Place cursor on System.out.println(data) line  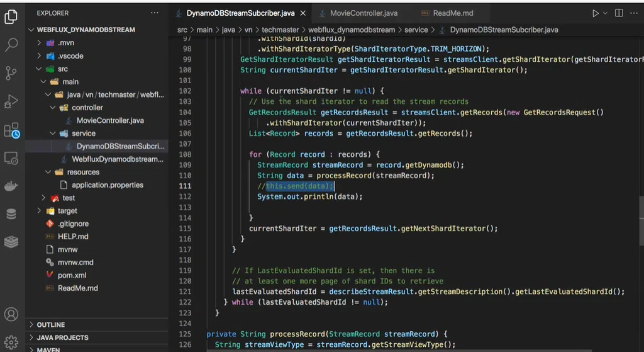(310, 196)
